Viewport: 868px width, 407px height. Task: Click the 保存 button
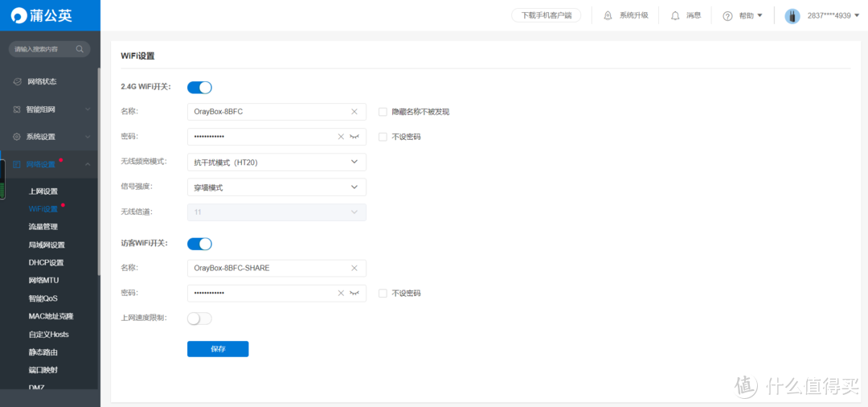(x=218, y=349)
